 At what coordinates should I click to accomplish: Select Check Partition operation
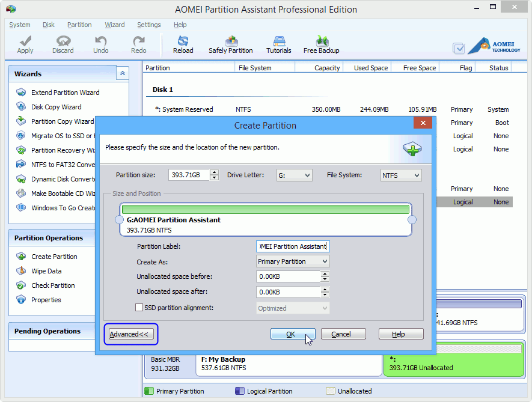pyautogui.click(x=46, y=285)
